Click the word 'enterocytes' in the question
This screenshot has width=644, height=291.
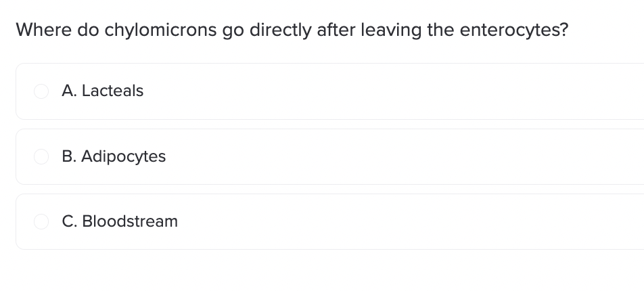point(509,30)
